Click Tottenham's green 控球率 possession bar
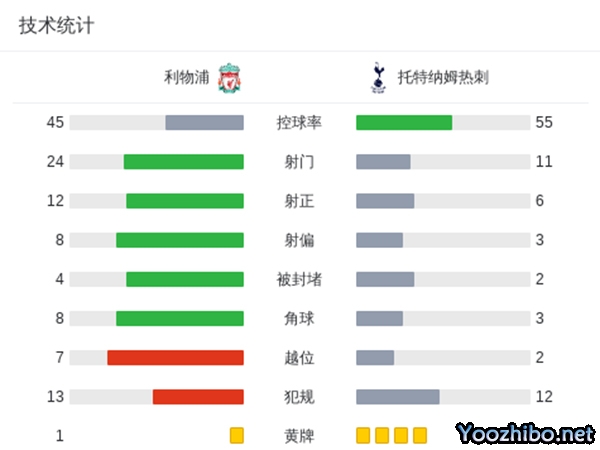The width and height of the screenshot is (600, 450). point(404,122)
